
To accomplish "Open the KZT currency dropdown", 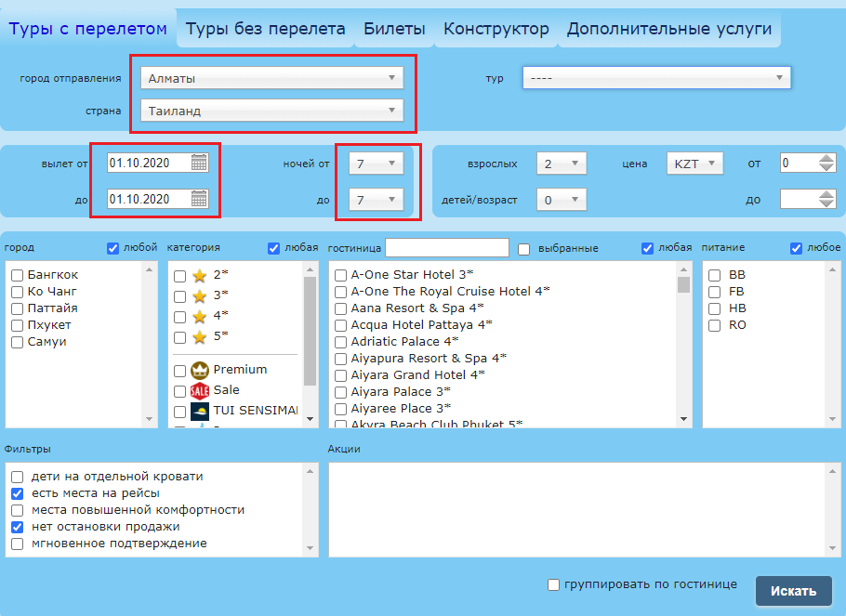I will click(694, 164).
